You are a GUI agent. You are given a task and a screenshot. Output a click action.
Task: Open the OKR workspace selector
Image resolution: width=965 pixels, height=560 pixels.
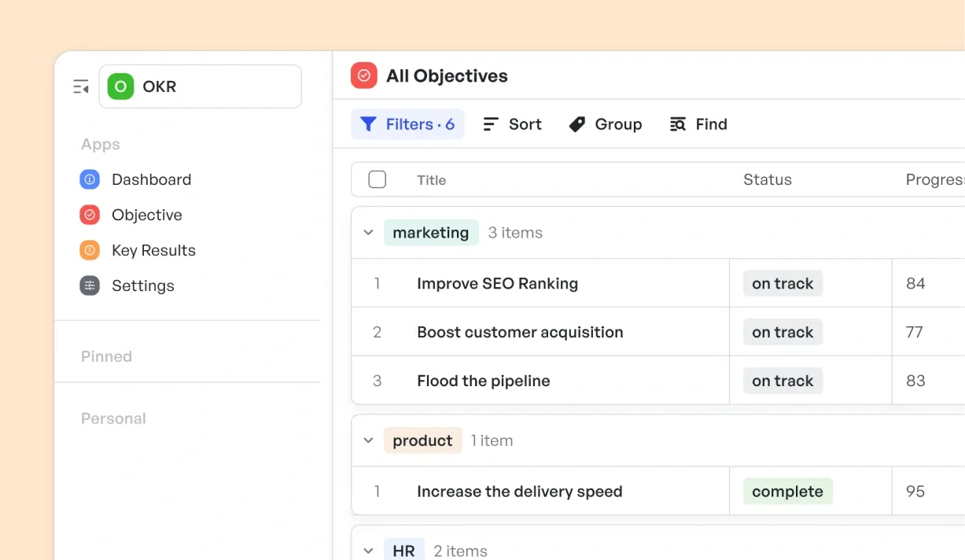click(200, 87)
